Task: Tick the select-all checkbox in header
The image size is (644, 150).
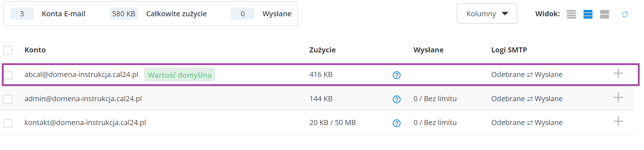Action: pyautogui.click(x=8, y=50)
